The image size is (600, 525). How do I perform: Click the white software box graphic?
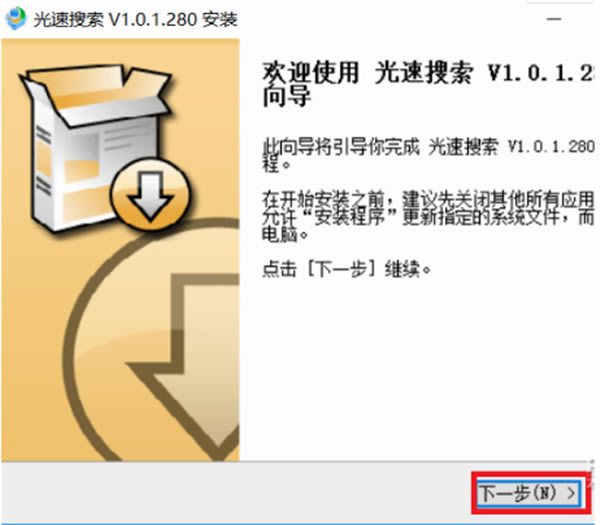96,148
